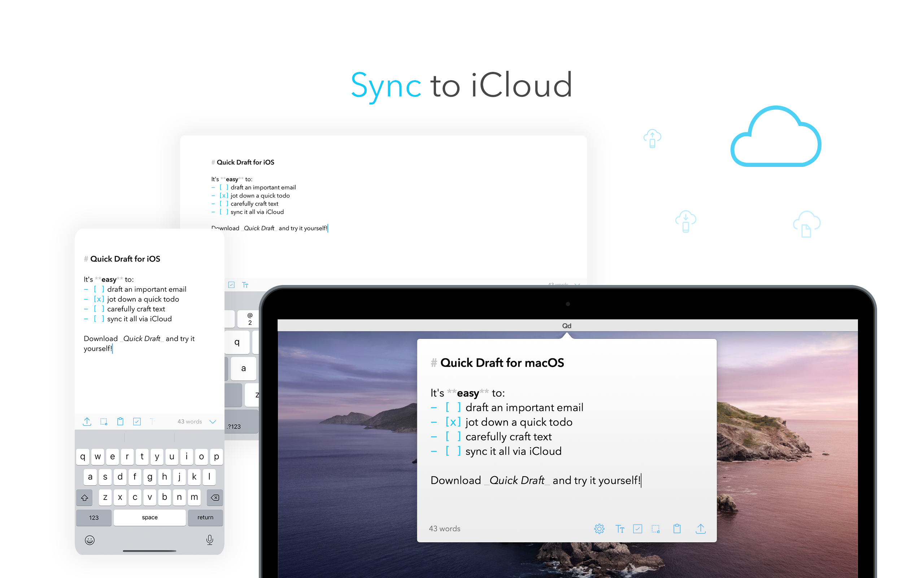Image resolution: width=924 pixels, height=578 pixels.
Task: Tap the m key on iPhone keyboard
Action: point(194,497)
